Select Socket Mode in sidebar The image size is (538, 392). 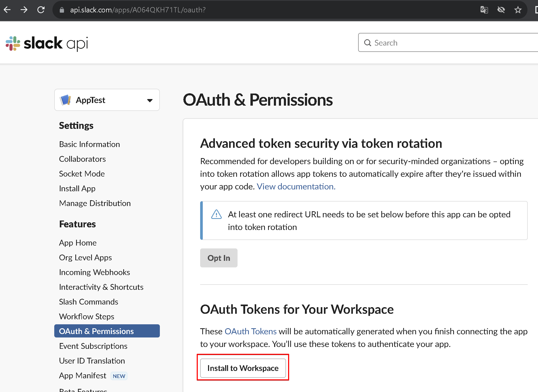[x=82, y=174]
